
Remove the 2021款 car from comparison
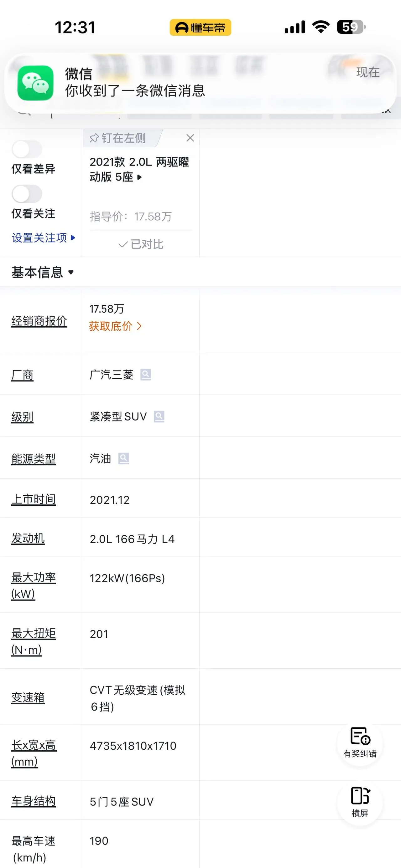pyautogui.click(x=190, y=138)
